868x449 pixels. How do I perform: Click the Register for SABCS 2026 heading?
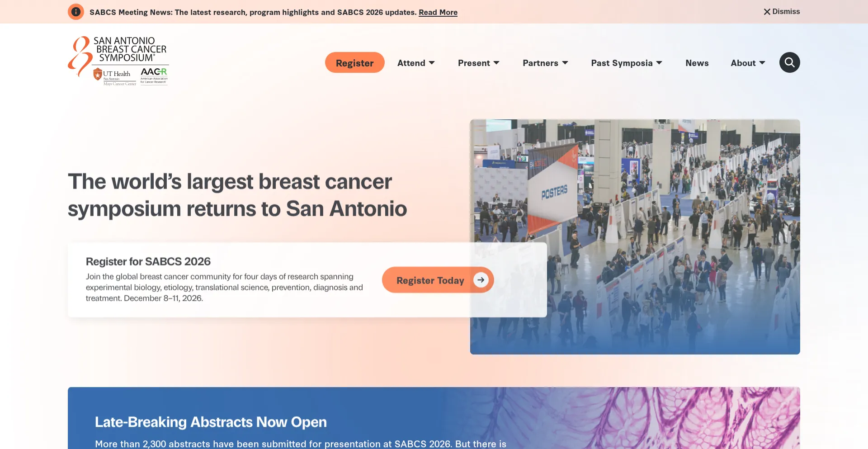(148, 261)
